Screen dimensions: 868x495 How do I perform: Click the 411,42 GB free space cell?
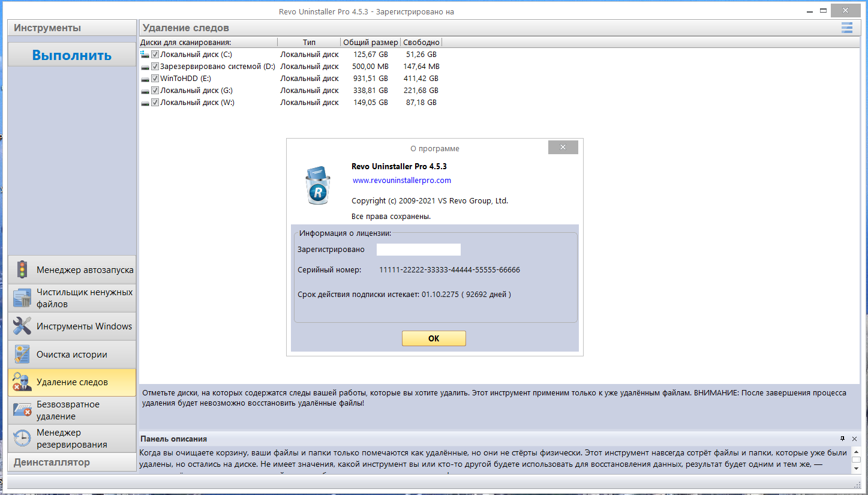point(421,79)
